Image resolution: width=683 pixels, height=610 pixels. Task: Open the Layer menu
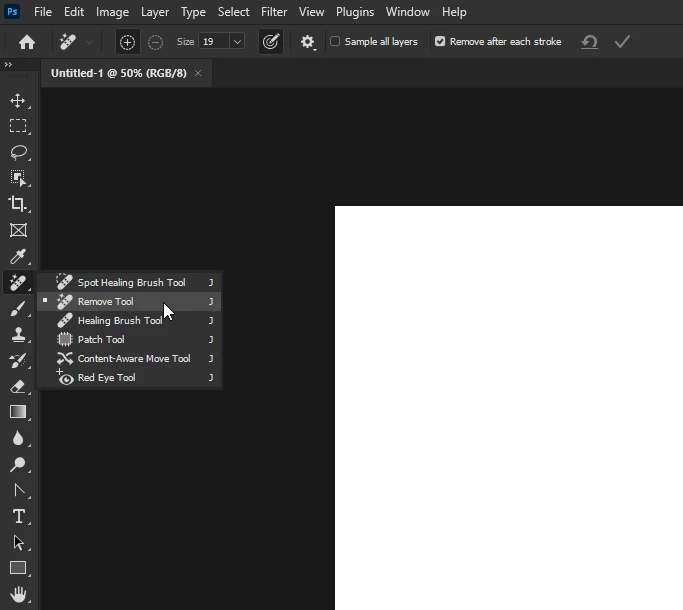pyautogui.click(x=155, y=12)
